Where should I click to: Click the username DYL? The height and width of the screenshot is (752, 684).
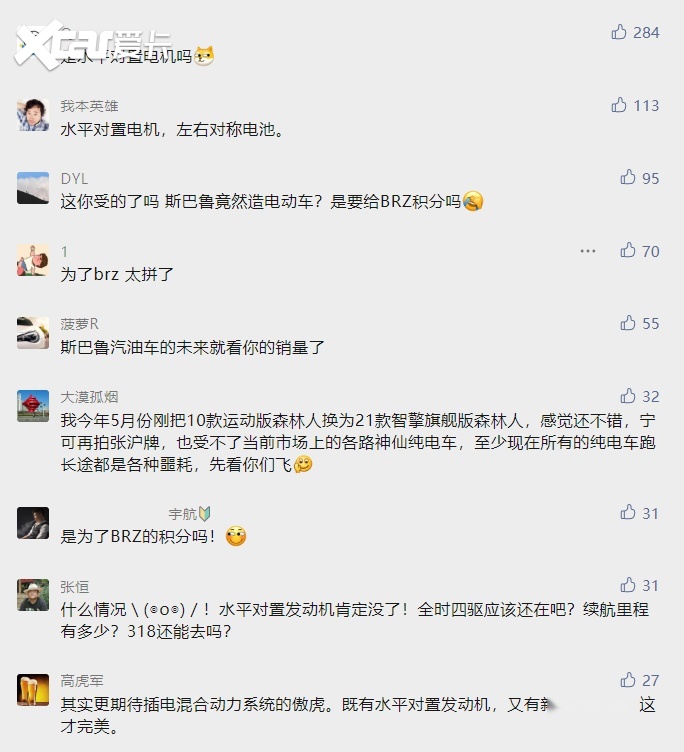pos(74,178)
